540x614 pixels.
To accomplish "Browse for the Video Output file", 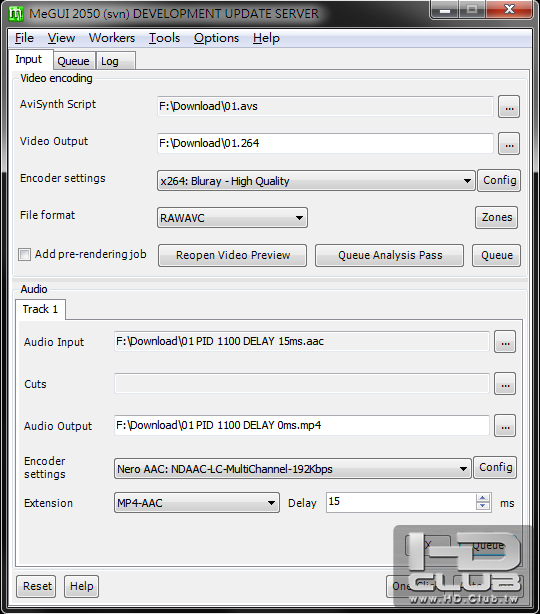I will point(509,144).
